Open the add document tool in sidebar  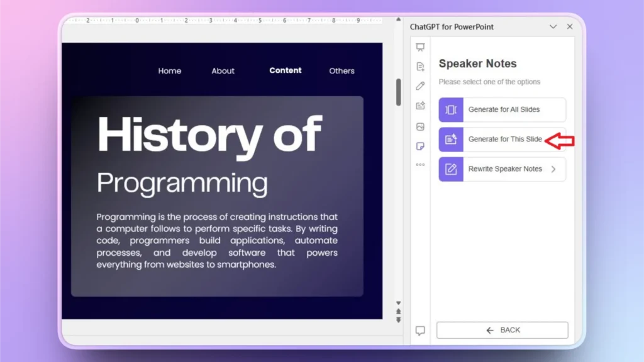tap(420, 65)
